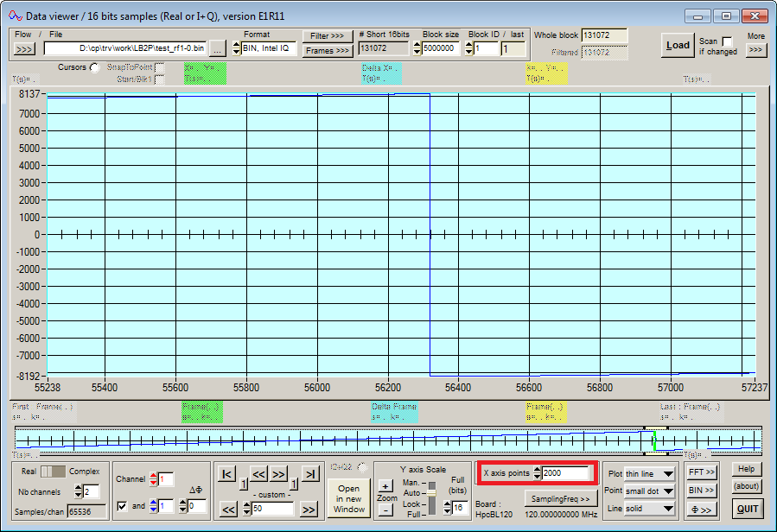Adjust the custom step spinner arrows
The width and height of the screenshot is (777, 532).
pyautogui.click(x=247, y=509)
